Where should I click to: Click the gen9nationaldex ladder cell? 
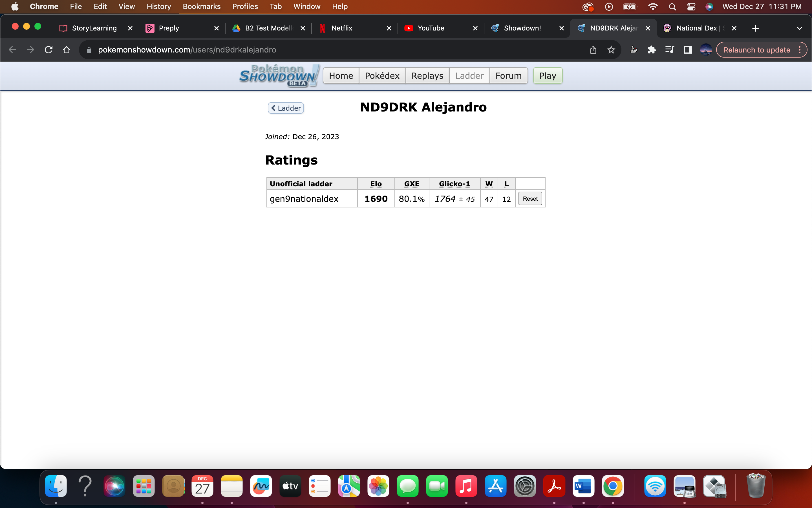tap(312, 199)
